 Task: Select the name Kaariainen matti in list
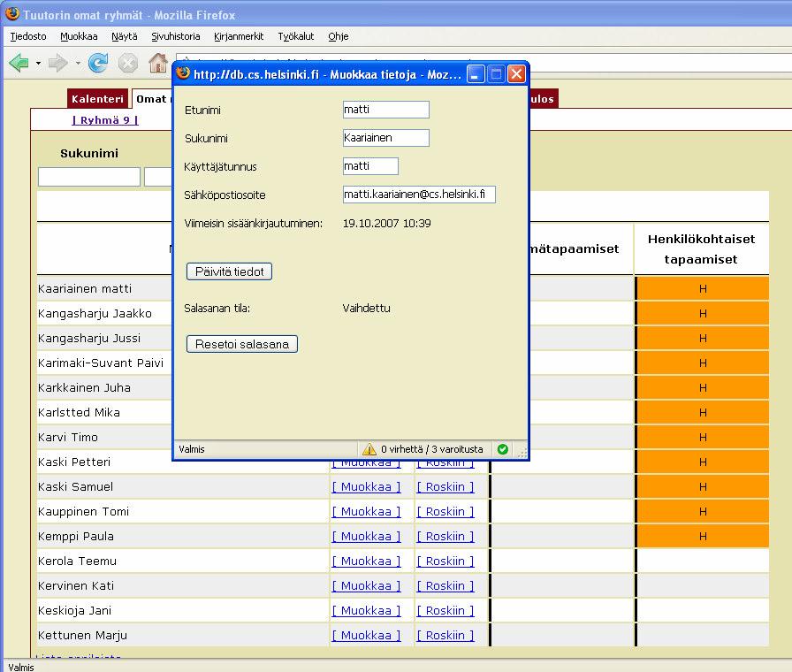pos(85,288)
